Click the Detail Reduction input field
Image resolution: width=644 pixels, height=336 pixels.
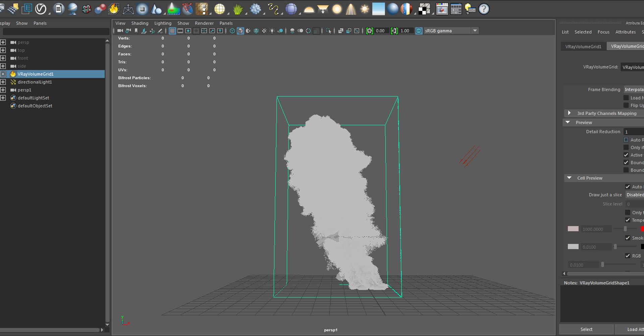pos(634,132)
